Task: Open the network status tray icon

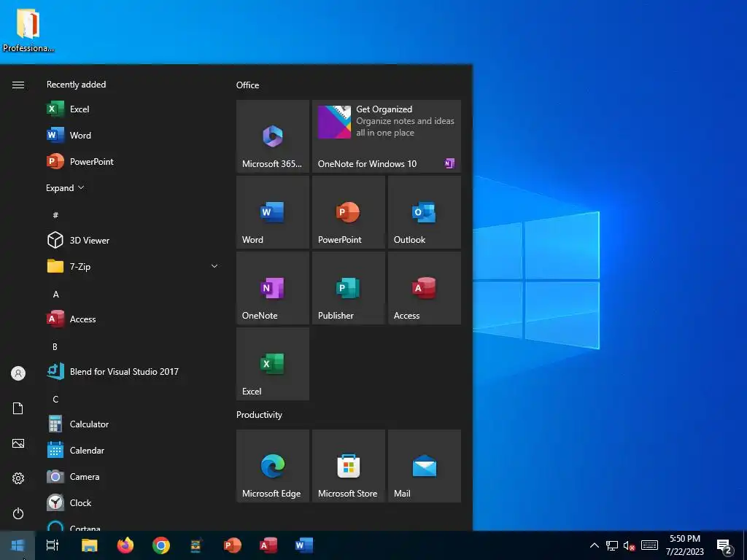Action: pyautogui.click(x=612, y=545)
